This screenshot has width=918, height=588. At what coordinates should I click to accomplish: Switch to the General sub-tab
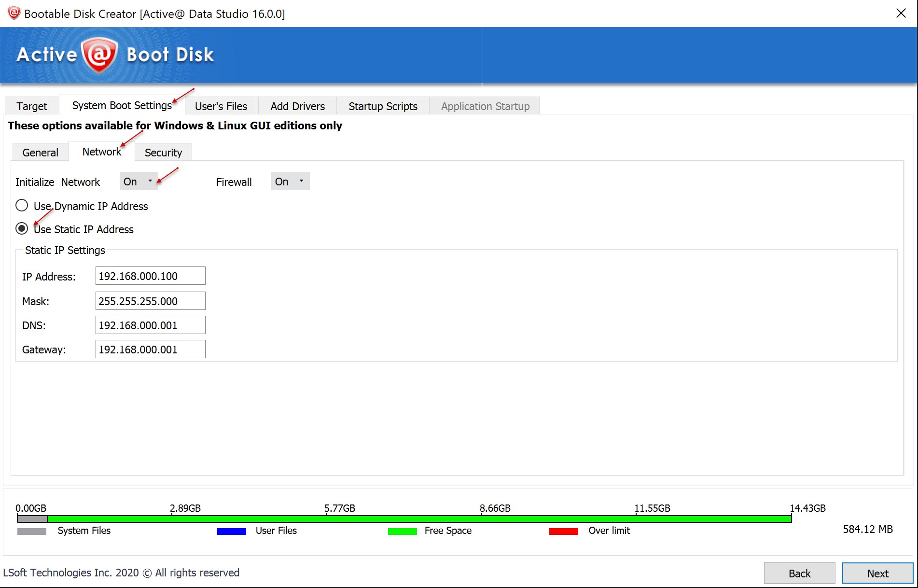[x=40, y=152]
